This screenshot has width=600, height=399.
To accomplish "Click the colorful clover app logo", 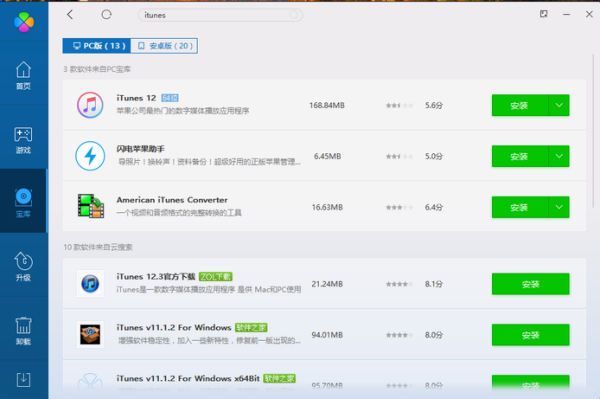I will point(24,22).
